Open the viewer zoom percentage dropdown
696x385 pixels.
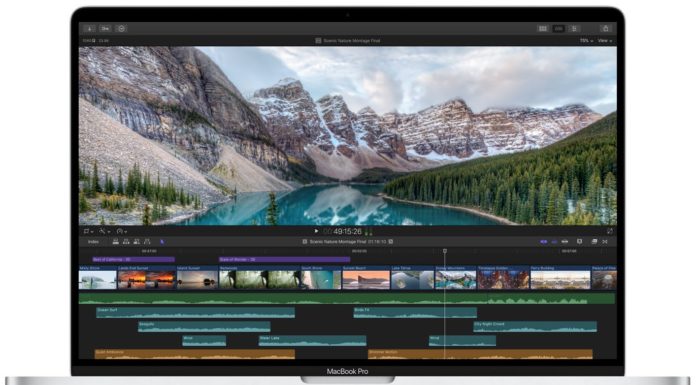click(x=586, y=40)
